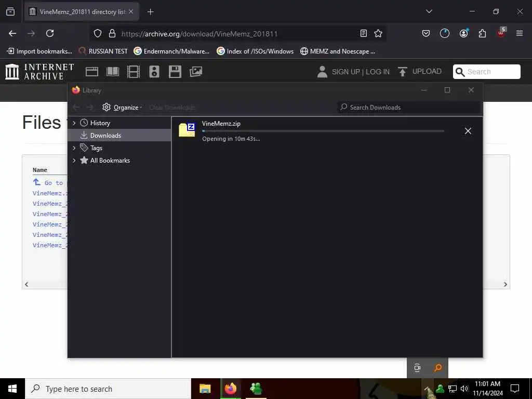This screenshot has height=399, width=532.
Task: Open the Audio speaker icon
Action: [154, 72]
